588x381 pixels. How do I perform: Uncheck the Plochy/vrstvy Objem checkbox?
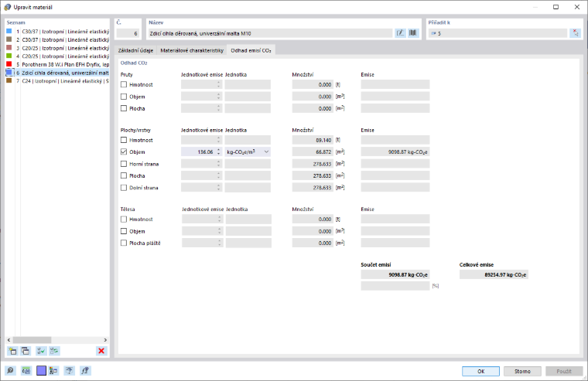tap(124, 151)
